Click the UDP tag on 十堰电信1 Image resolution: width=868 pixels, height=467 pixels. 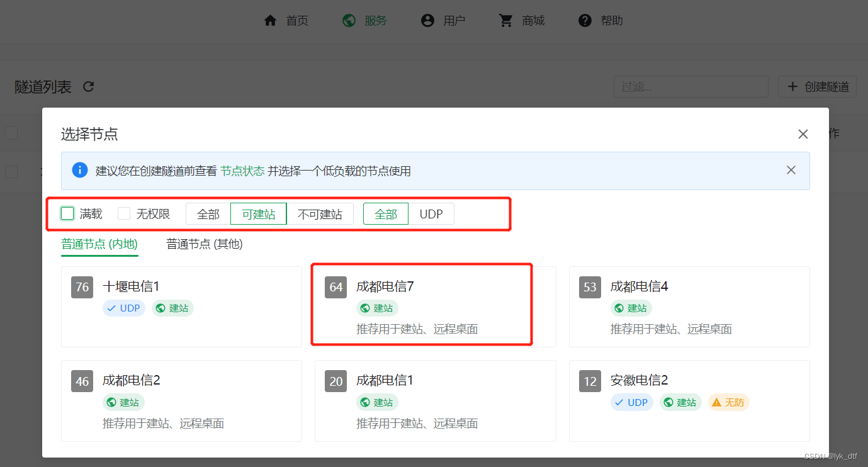[124, 308]
